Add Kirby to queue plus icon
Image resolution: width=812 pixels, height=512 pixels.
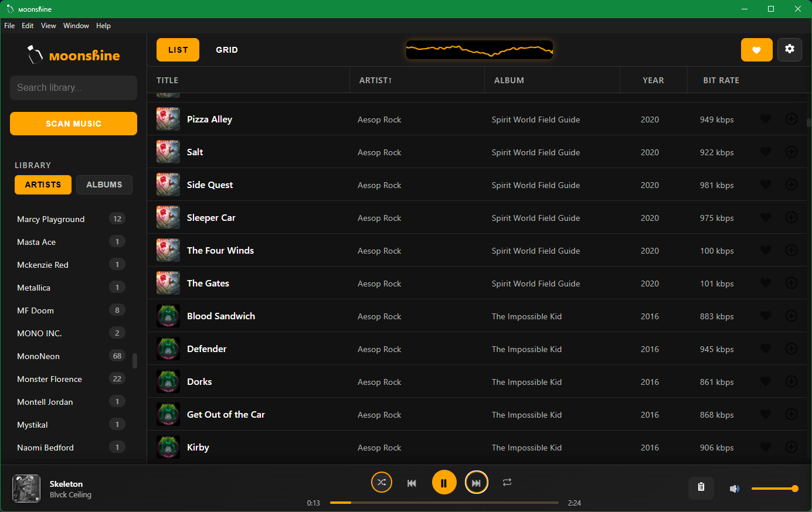coord(791,447)
